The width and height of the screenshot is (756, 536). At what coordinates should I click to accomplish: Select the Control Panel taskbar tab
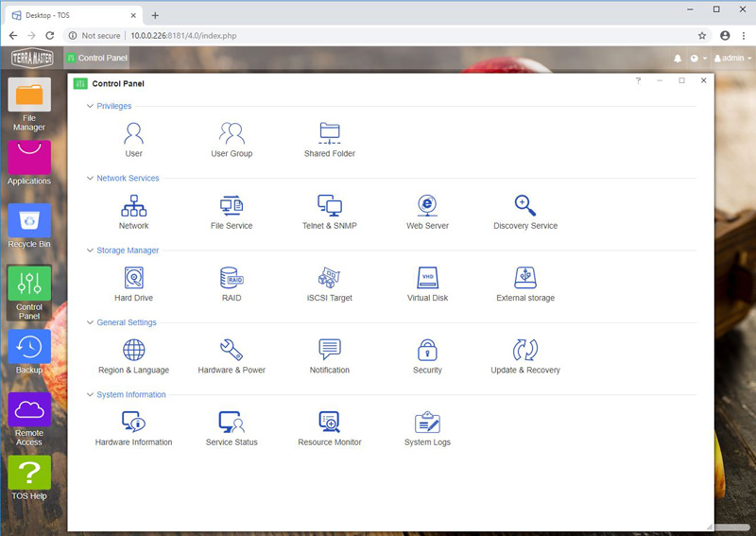(97, 58)
